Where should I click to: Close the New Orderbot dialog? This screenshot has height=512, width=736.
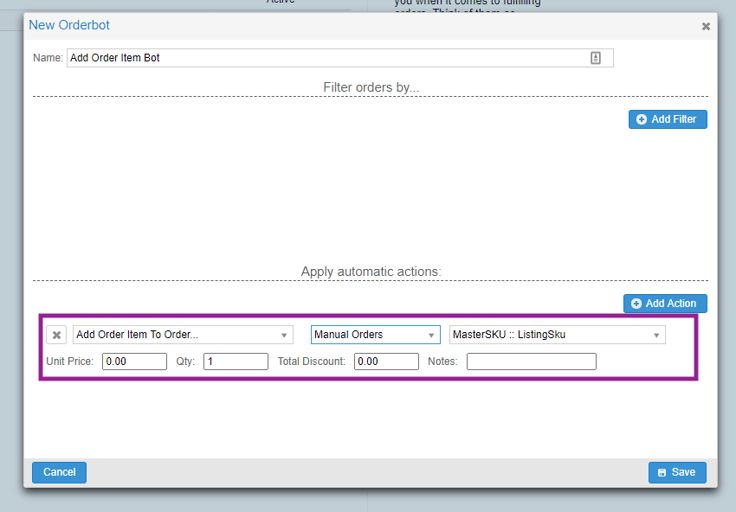(x=705, y=26)
